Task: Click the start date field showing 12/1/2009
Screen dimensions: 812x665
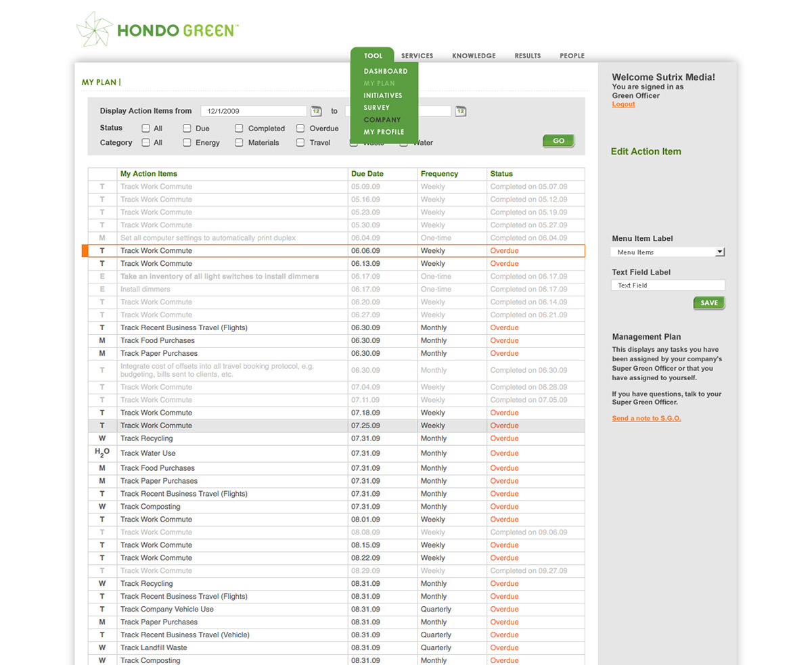Action: point(254,111)
